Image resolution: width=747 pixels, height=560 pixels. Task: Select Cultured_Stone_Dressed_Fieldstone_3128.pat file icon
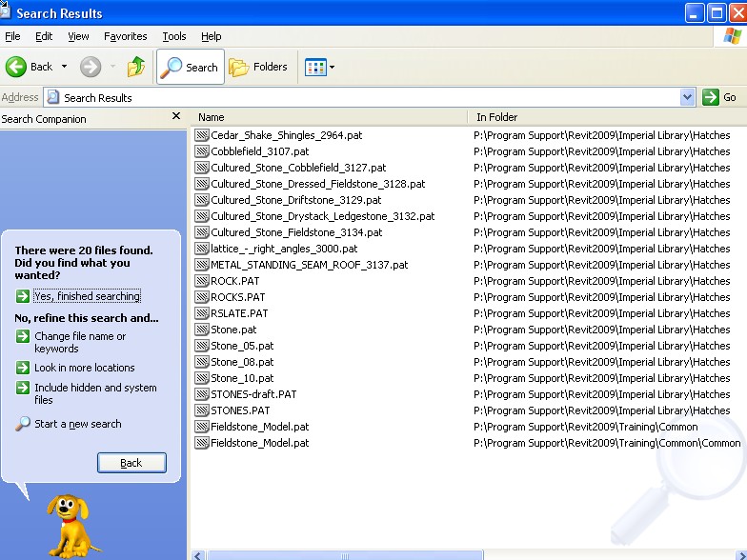(202, 184)
